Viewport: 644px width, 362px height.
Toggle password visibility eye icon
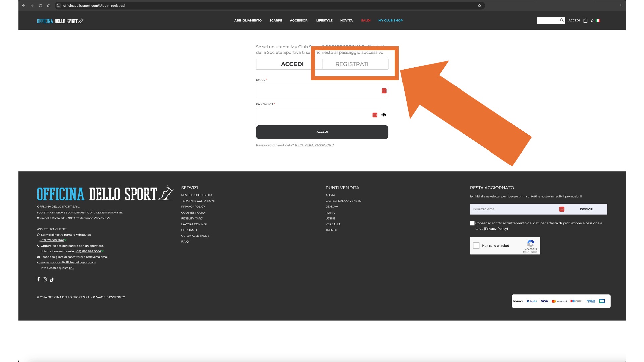click(383, 115)
